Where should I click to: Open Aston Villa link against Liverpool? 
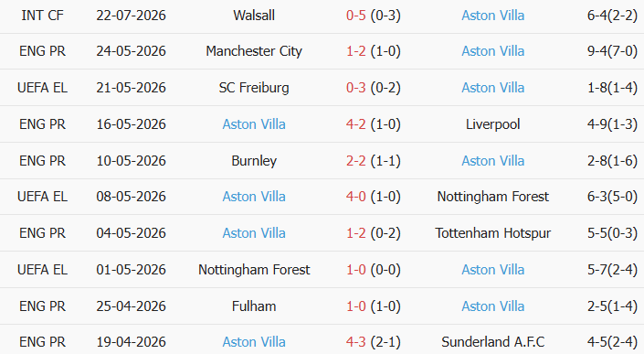point(254,124)
